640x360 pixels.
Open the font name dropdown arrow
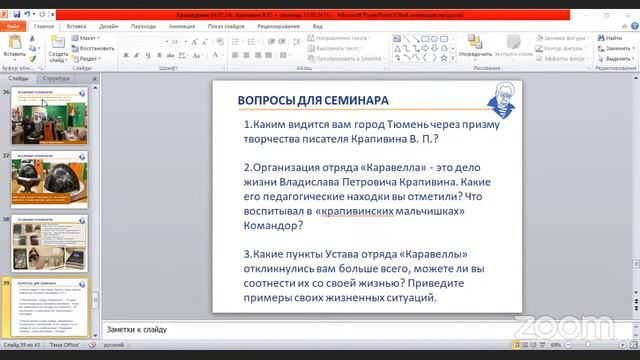[x=167, y=42]
